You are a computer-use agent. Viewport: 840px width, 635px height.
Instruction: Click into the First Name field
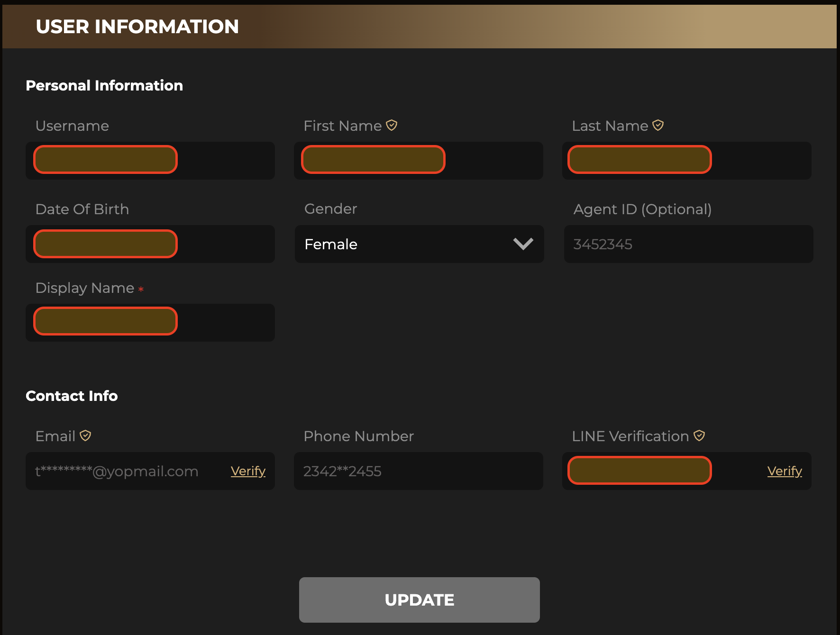pyautogui.click(x=418, y=161)
